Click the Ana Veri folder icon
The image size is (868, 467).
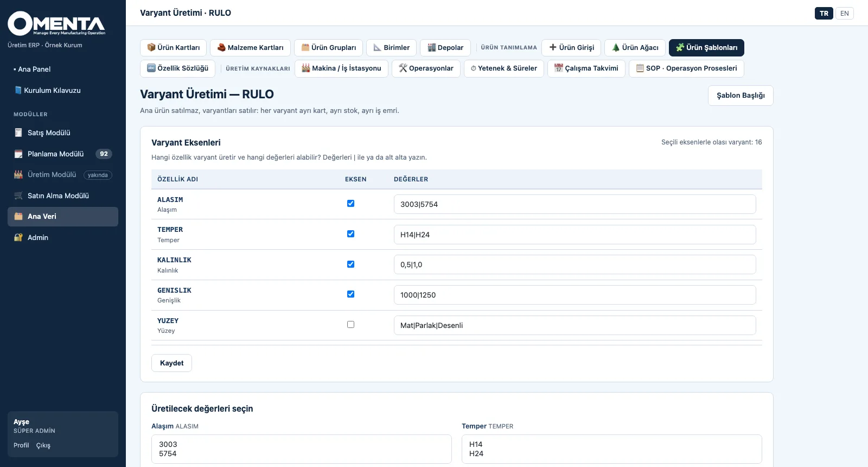18,216
